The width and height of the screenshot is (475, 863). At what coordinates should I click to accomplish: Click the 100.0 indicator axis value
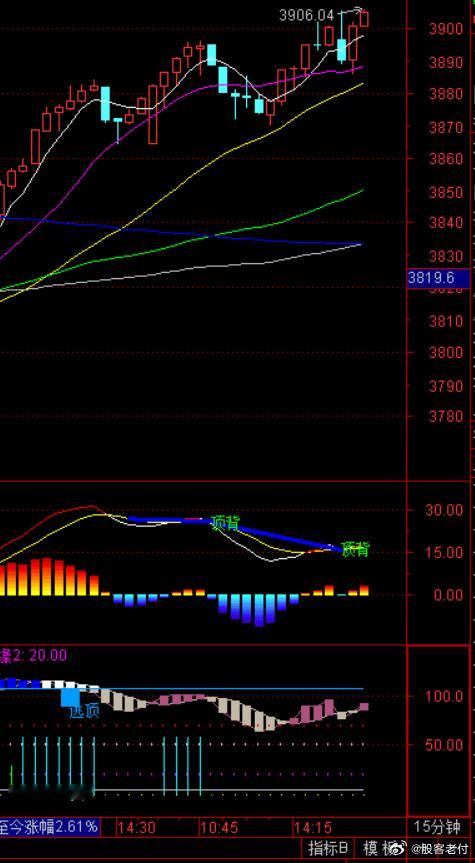[444, 696]
